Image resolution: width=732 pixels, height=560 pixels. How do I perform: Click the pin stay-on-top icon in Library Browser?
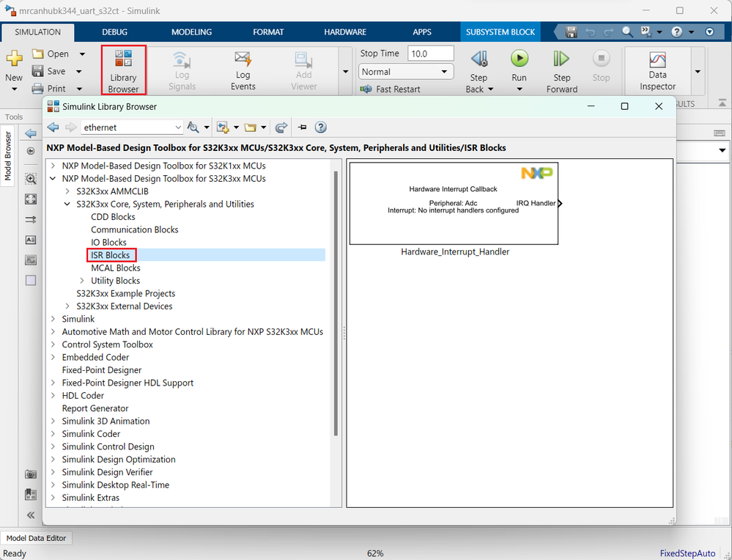[303, 127]
